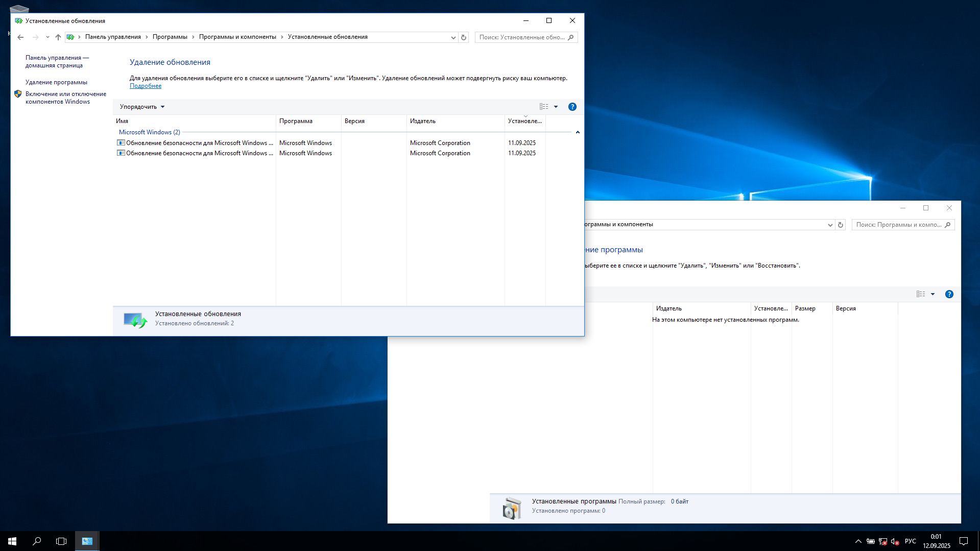Sort by 'Версия' column in Updates window

click(x=374, y=121)
